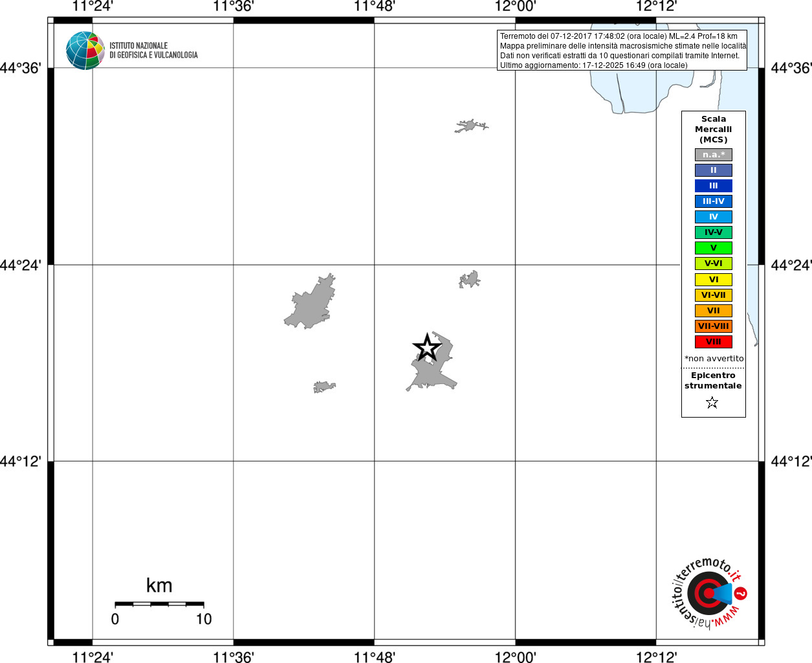Click the tiny gray locality southwest of epicenter
Image resolution: width=812 pixels, height=663 pixels.
[x=324, y=387]
